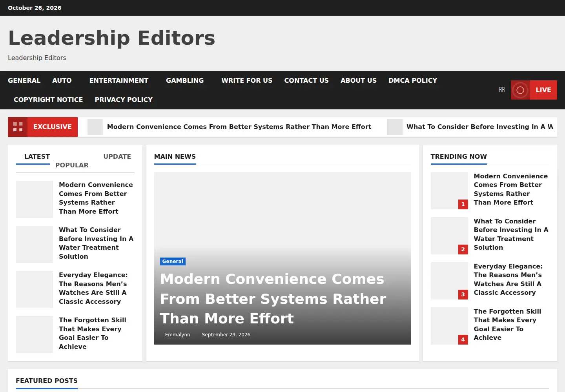View the DMCA Policy page
This screenshot has height=392, width=565.
pyautogui.click(x=413, y=80)
